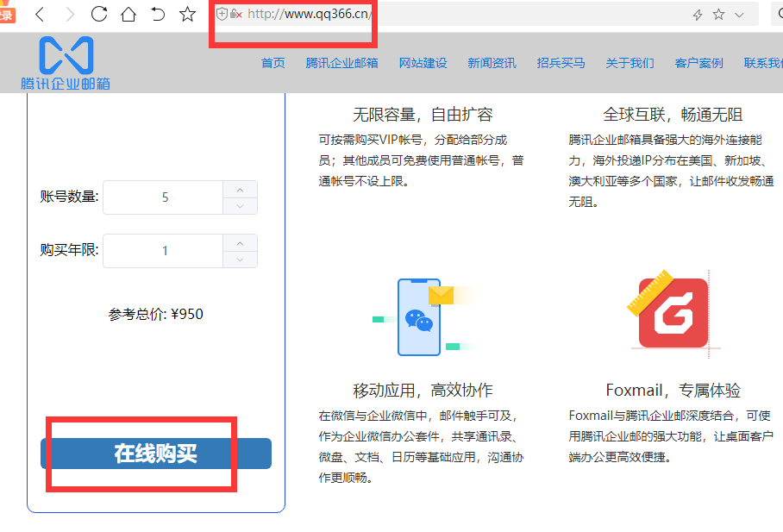Select 首页 in the navigation menu

click(272, 63)
